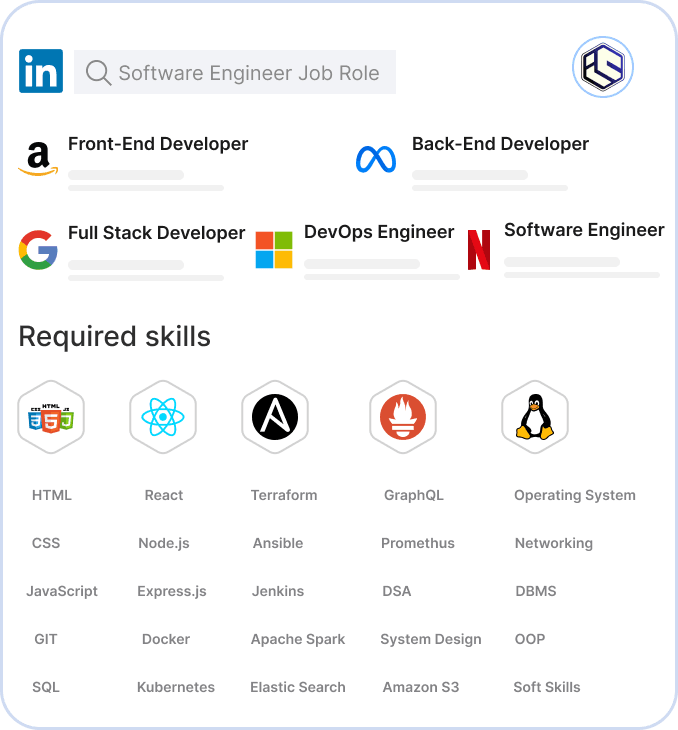Viewport: 678px width, 730px height.
Task: Click the Microsoft company logo
Action: point(274,250)
